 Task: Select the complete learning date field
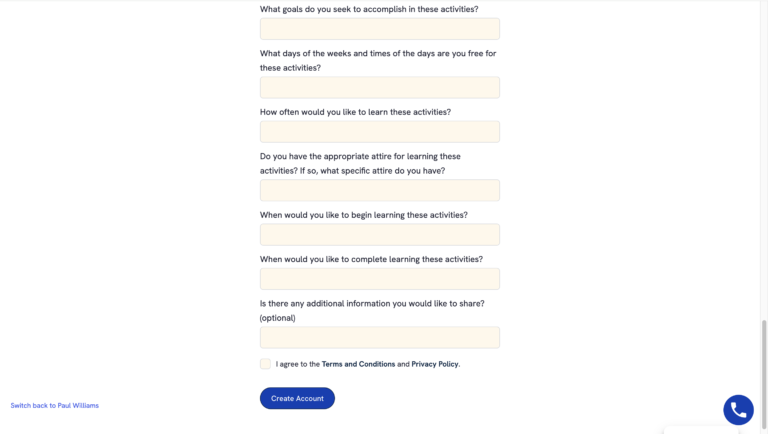380,279
